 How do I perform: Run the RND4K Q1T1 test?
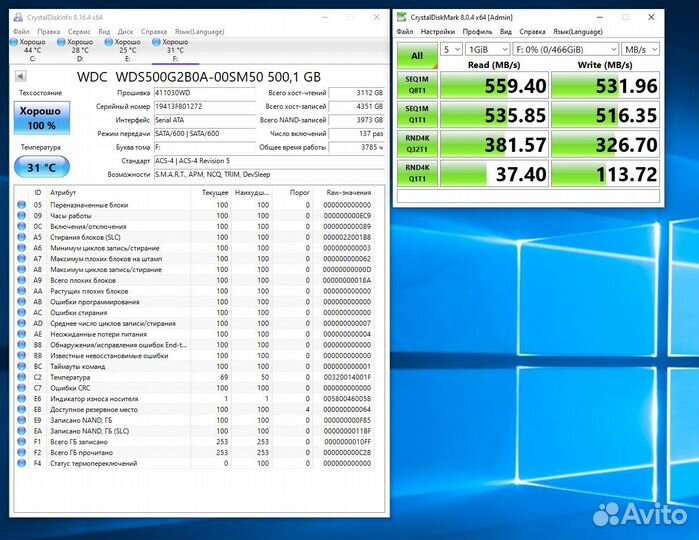(x=417, y=173)
